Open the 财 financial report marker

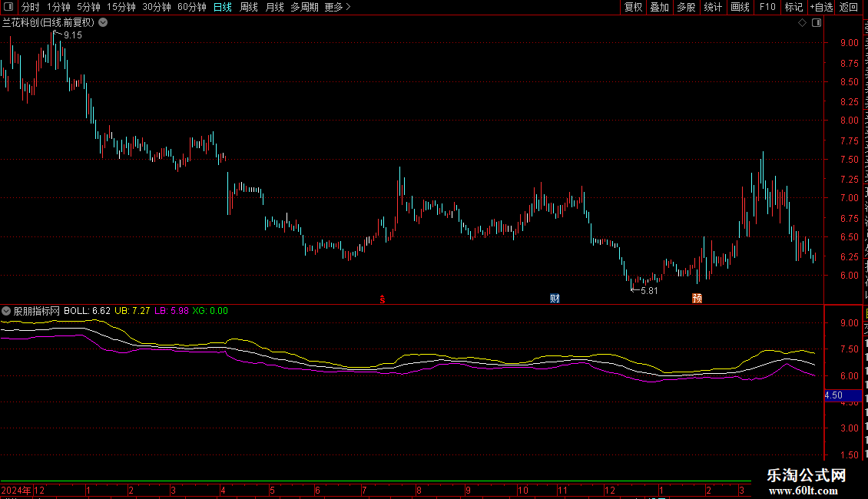tap(555, 299)
